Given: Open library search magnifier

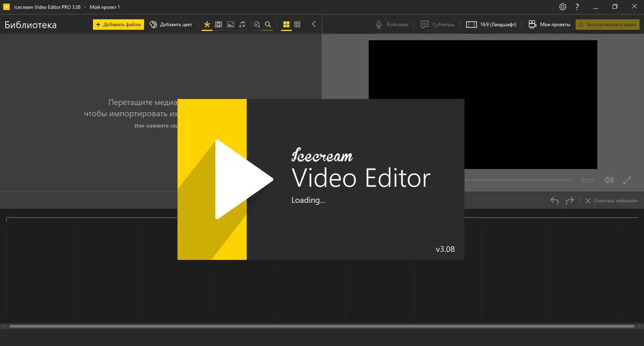Looking at the screenshot, I should pos(268,25).
